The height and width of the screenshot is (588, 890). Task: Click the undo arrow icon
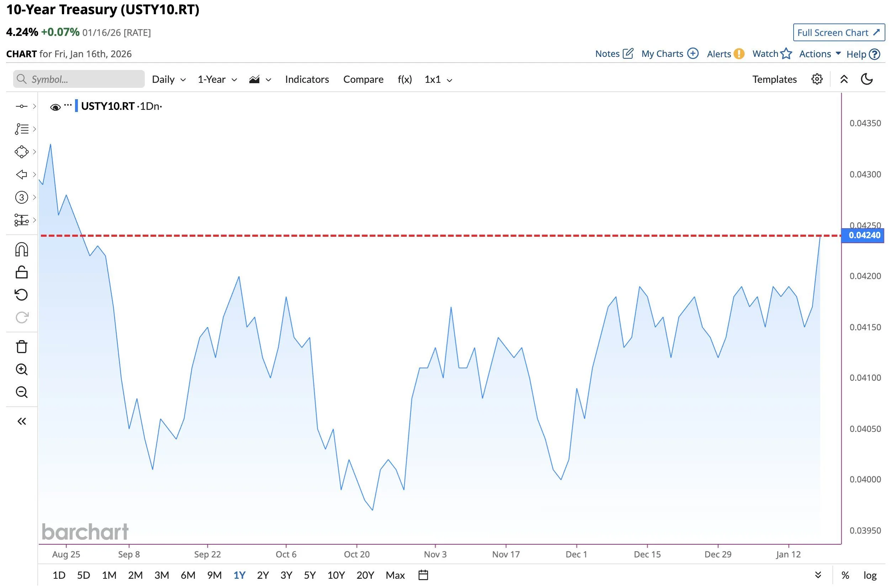coord(21,295)
